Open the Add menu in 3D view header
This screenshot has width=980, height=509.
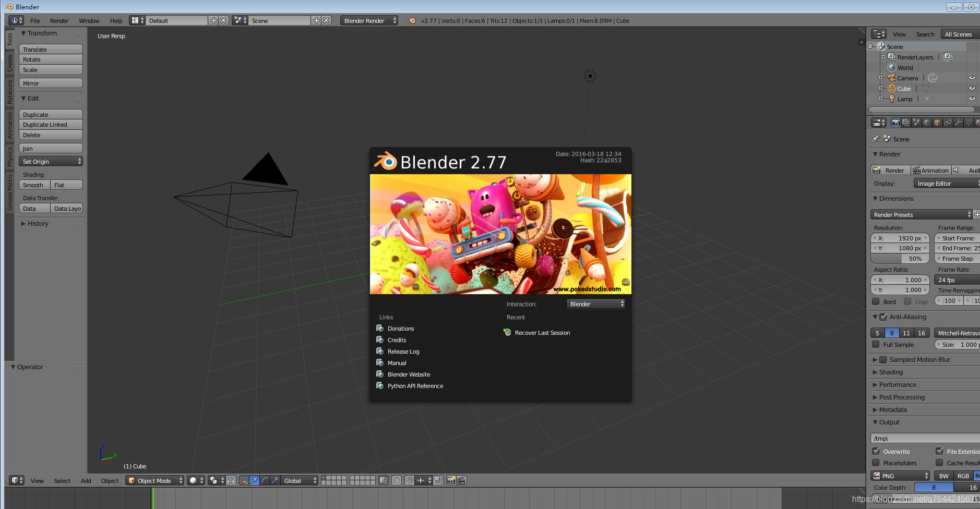click(86, 480)
